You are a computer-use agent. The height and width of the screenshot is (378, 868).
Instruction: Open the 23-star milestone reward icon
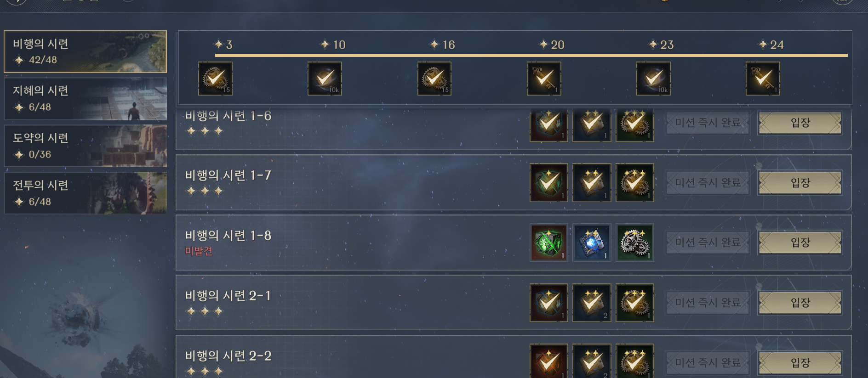pyautogui.click(x=653, y=79)
